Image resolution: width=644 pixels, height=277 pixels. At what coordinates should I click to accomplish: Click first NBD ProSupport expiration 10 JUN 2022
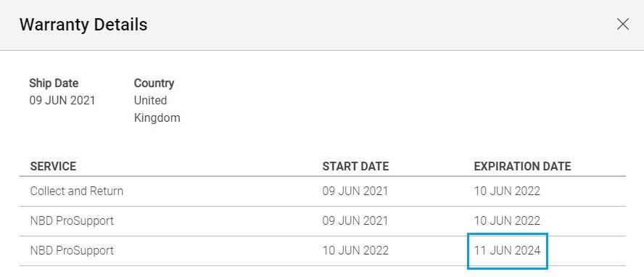507,220
